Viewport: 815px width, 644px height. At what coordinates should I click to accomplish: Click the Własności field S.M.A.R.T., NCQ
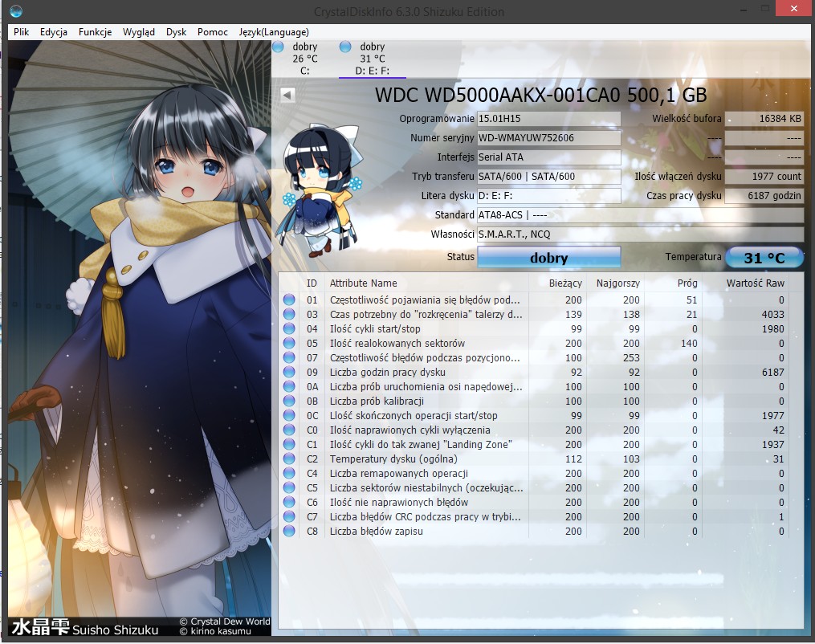click(x=641, y=234)
